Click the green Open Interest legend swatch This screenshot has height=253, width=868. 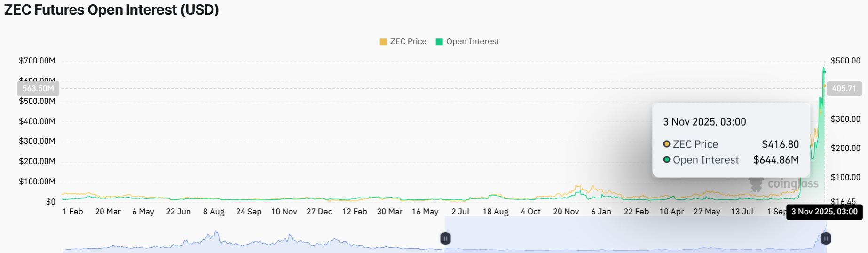pyautogui.click(x=439, y=42)
